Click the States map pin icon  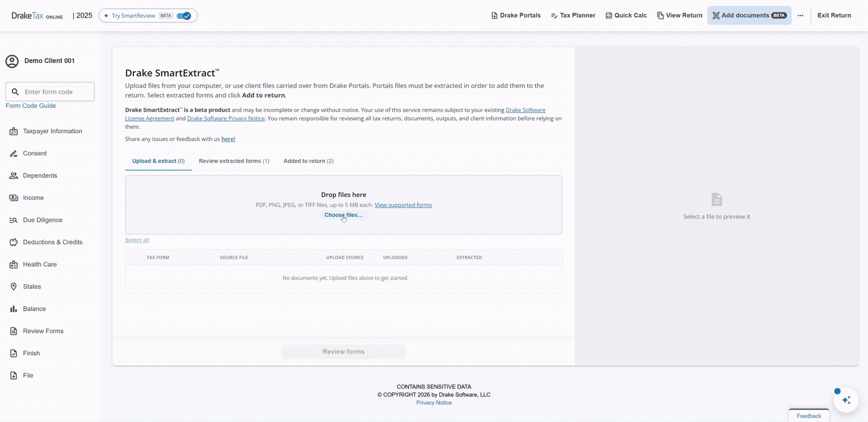click(14, 287)
